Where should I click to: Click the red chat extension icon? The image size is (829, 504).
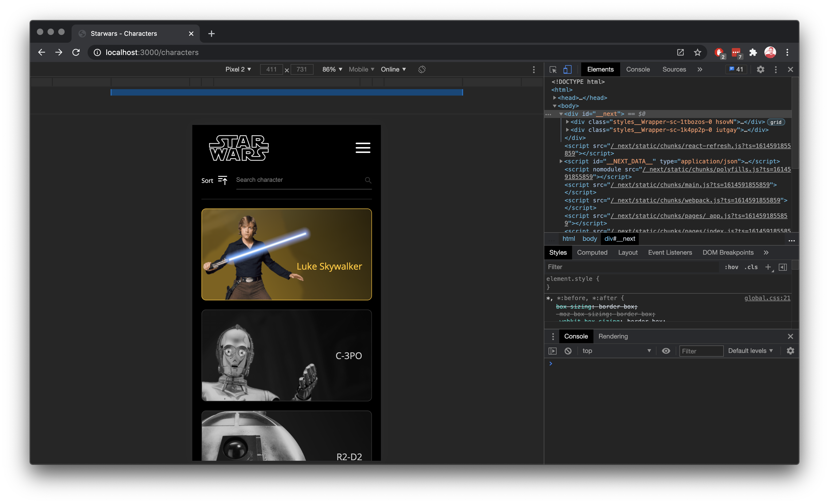click(x=736, y=53)
